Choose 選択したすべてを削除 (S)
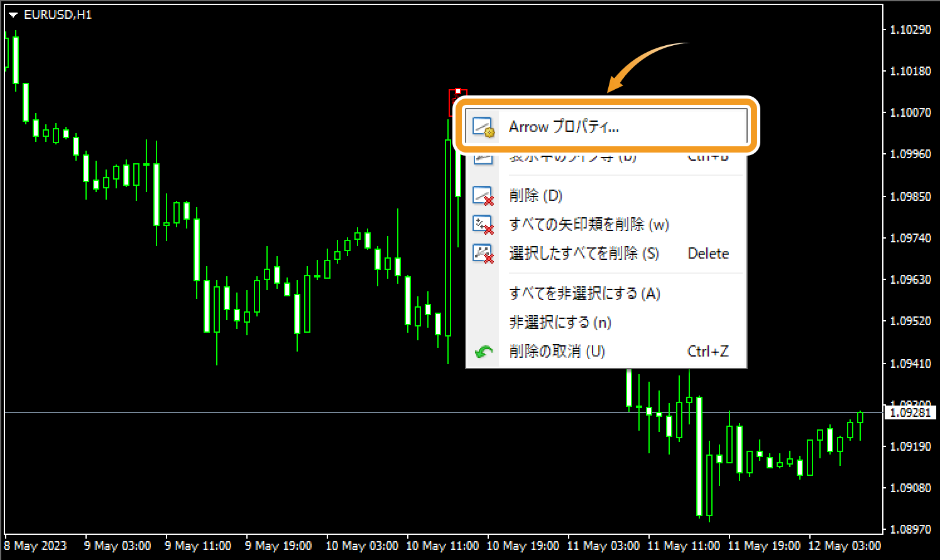 point(606,253)
